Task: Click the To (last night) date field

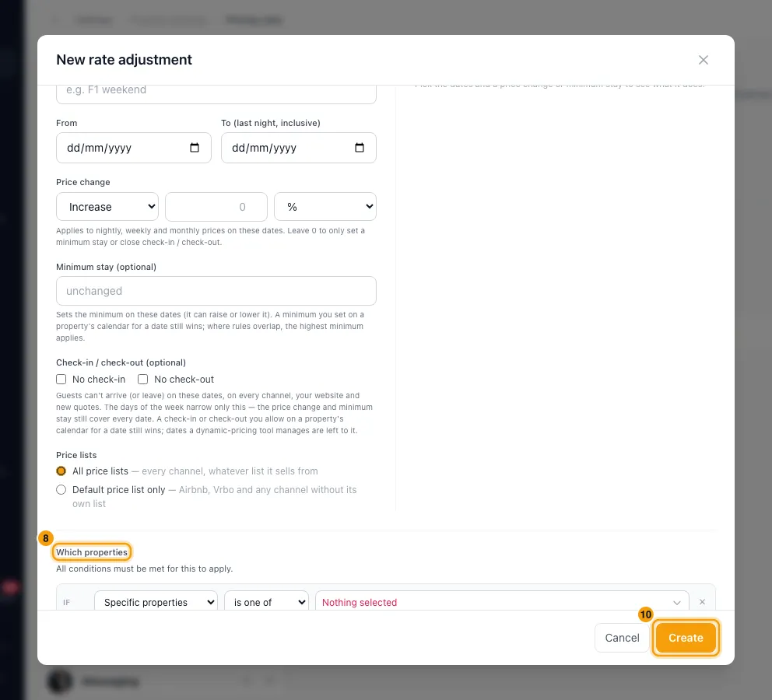Action: point(298,148)
